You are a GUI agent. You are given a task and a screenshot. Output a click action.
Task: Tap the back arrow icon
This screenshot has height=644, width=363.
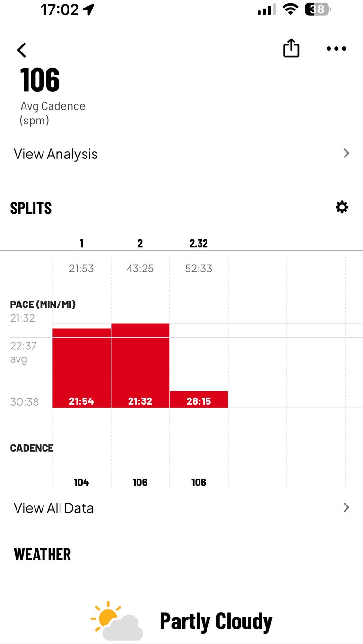tap(22, 50)
